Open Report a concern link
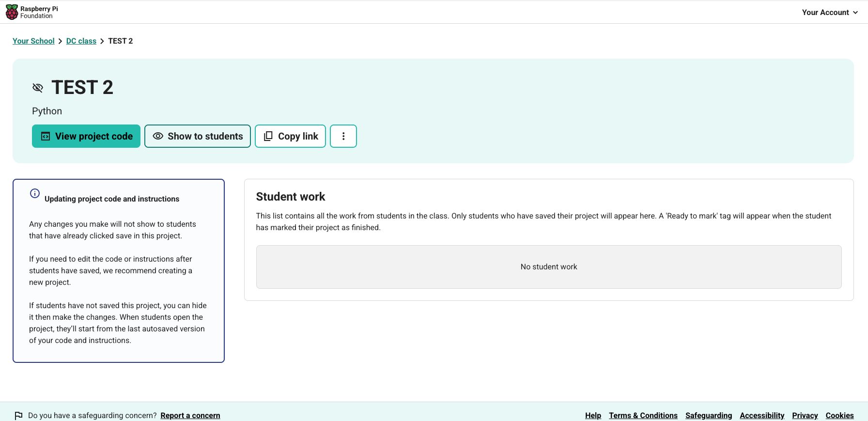 190,416
